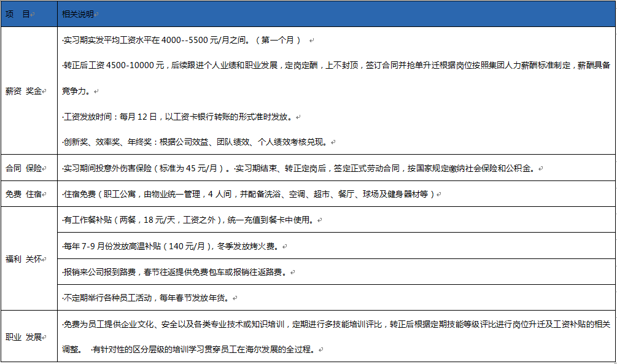The height and width of the screenshot is (364, 617).
Task: Click the "不定期举行各种员工活动" line
Action: [x=147, y=298]
